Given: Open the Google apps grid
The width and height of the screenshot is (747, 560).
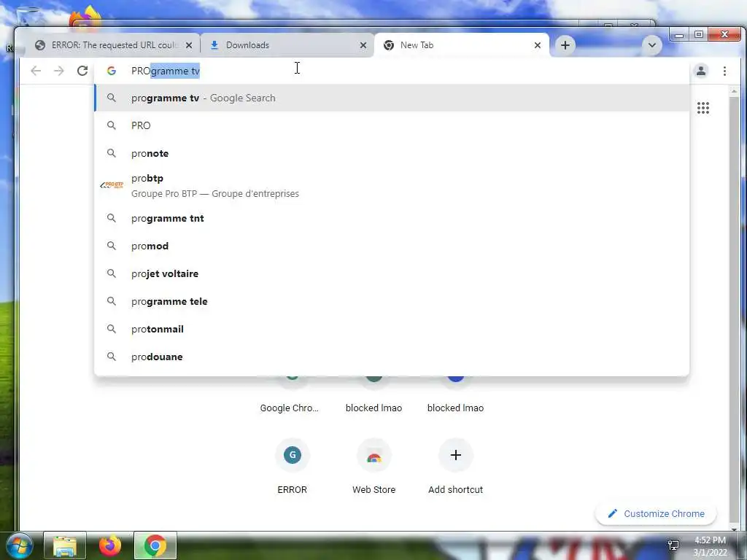Looking at the screenshot, I should (x=703, y=108).
